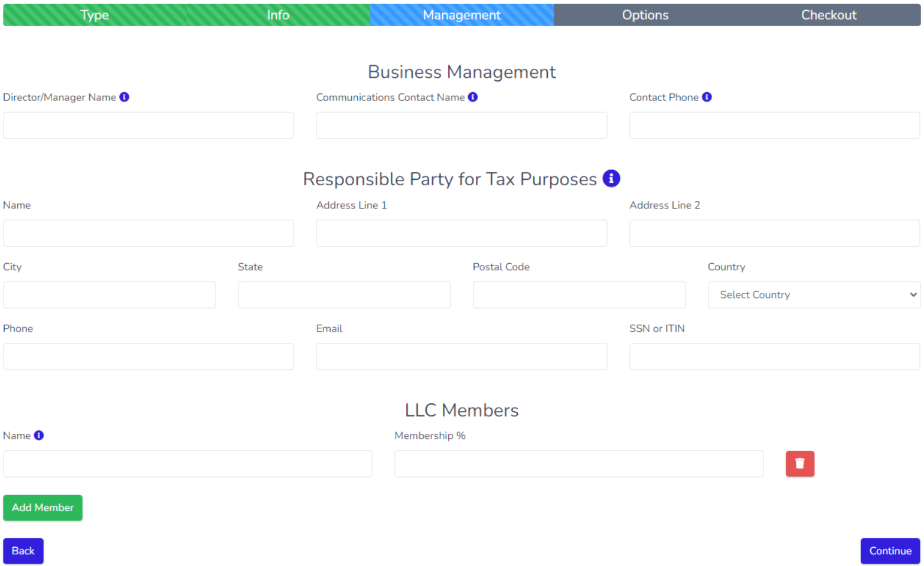Screen dimensions: 924x566
Task: Jump to the Checkout step tab
Action: 829,15
